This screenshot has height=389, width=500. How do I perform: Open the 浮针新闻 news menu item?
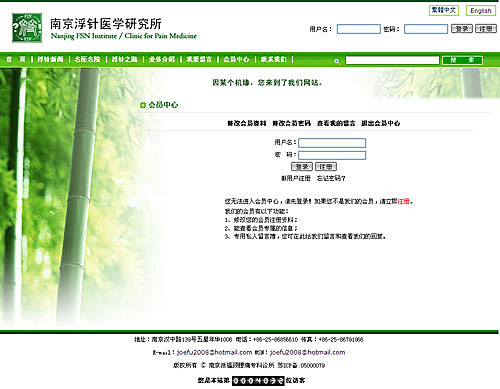pyautogui.click(x=50, y=59)
